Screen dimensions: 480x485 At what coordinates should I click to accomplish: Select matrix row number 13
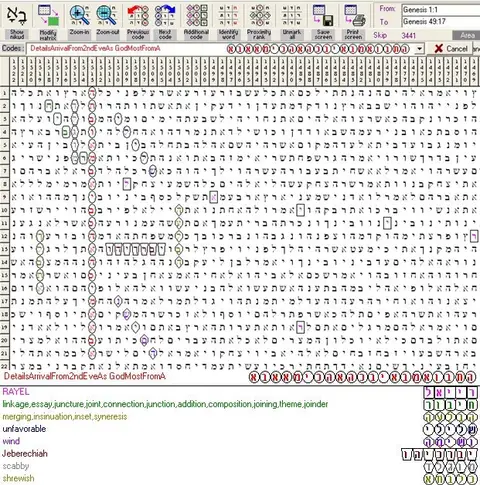[x=4, y=249]
